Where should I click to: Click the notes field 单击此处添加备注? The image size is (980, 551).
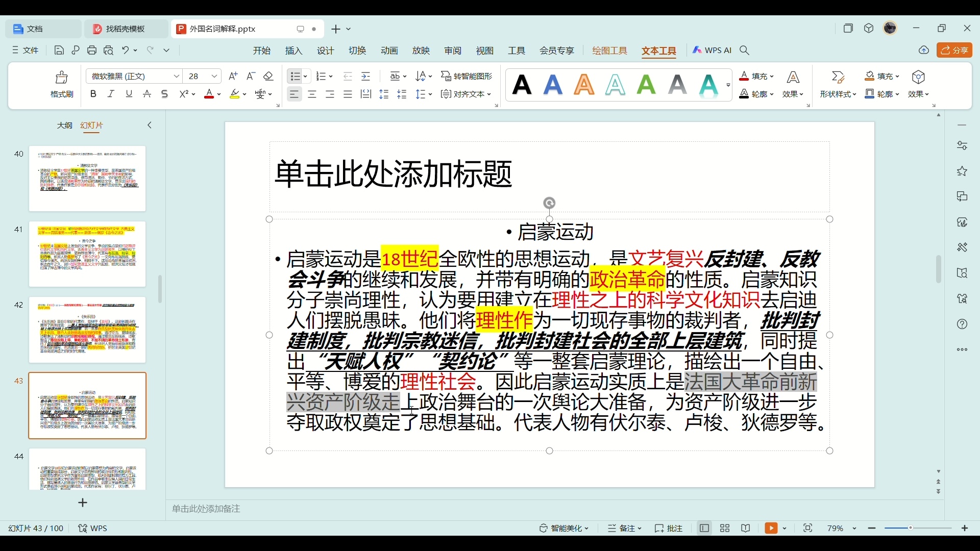click(206, 509)
